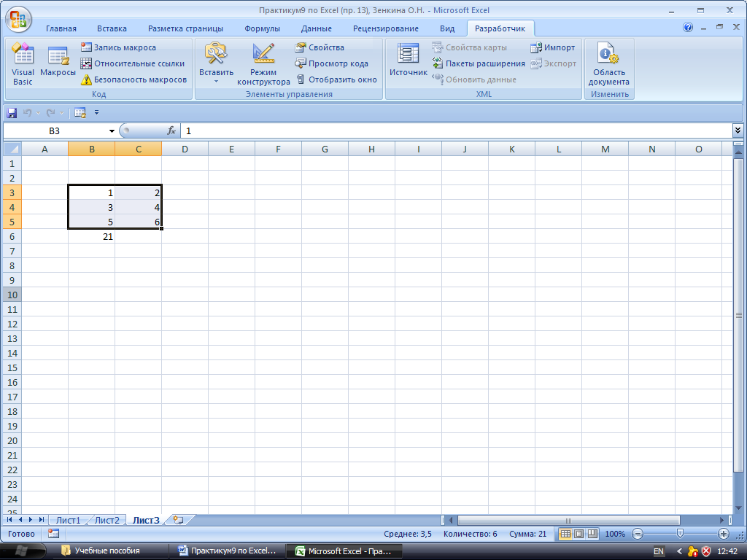This screenshot has height=560, width=747.
Task: Save the workbook from quick access toolbar
Action: point(12,113)
